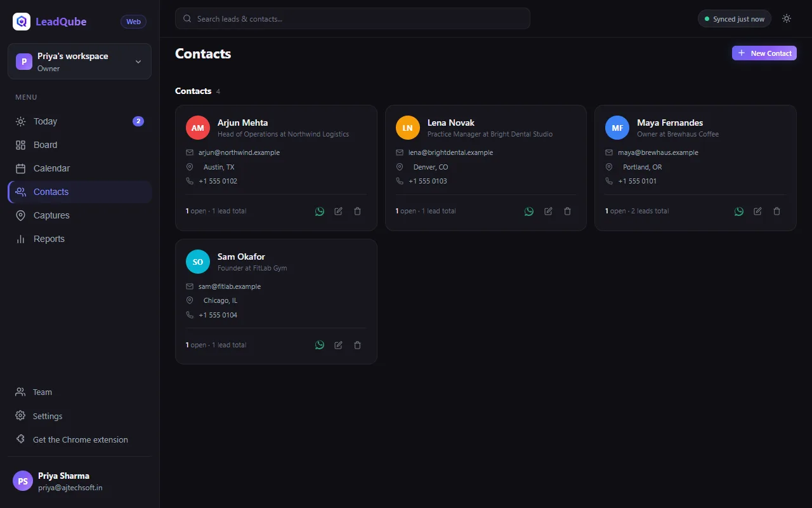The height and width of the screenshot is (508, 812).
Task: Click "1 open · 2 leads total" text
Action: tap(637, 211)
